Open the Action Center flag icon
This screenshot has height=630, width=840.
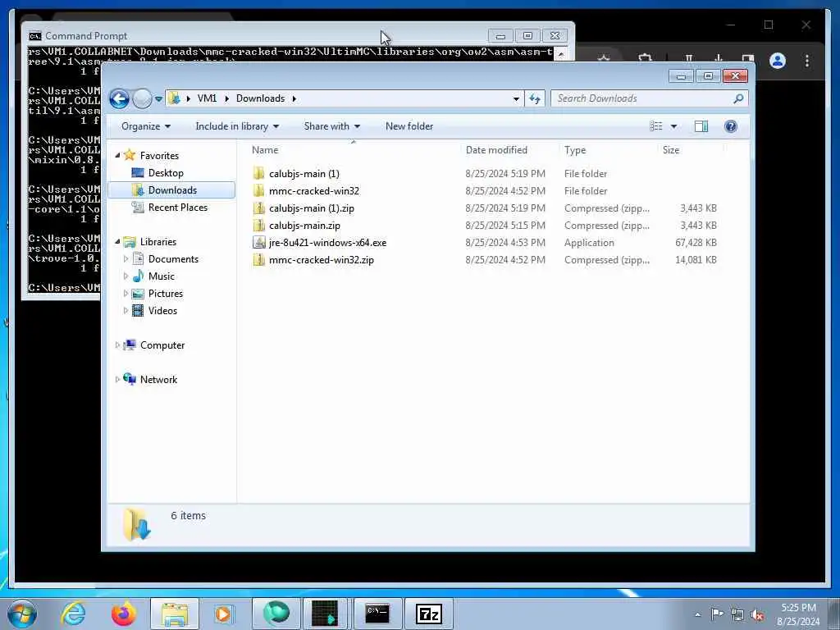pos(716,614)
